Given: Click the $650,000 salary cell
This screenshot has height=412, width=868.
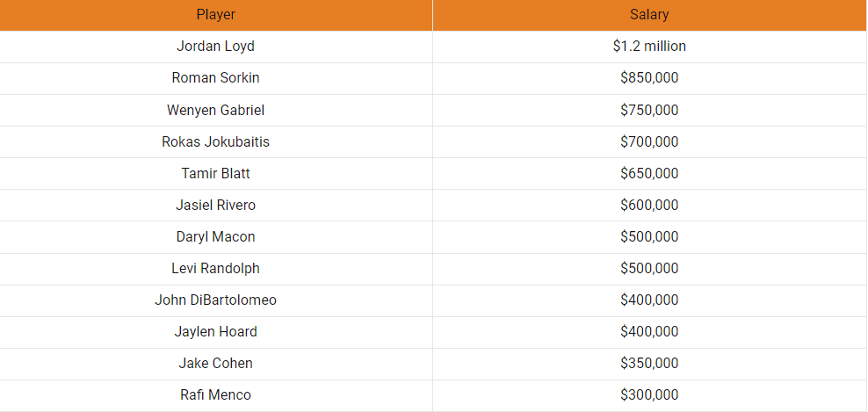Looking at the screenshot, I should tap(649, 174).
